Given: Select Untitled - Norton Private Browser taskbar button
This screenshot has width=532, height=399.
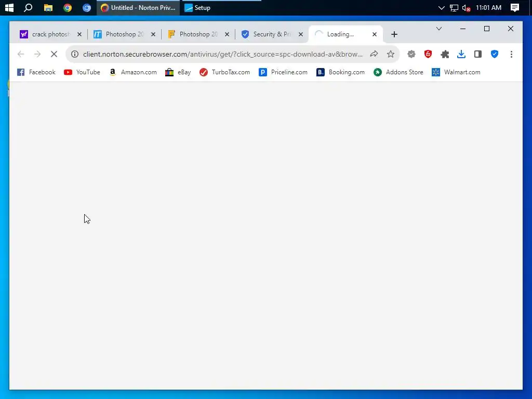Looking at the screenshot, I should tap(138, 7).
